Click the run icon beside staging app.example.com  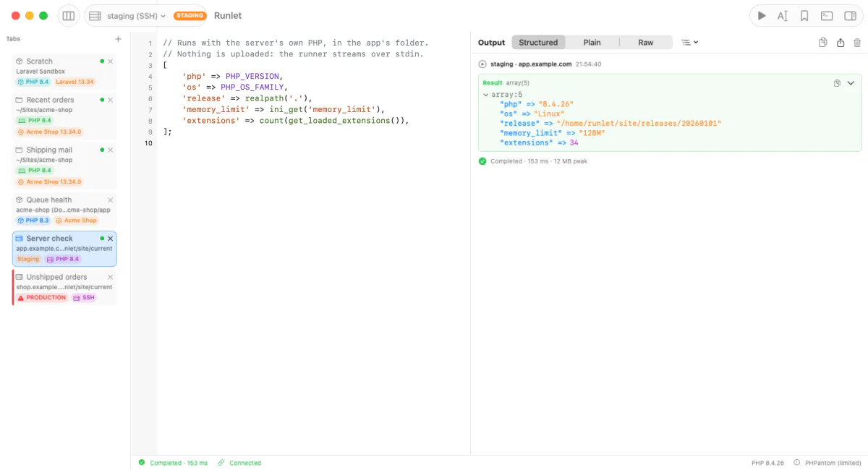tap(482, 64)
